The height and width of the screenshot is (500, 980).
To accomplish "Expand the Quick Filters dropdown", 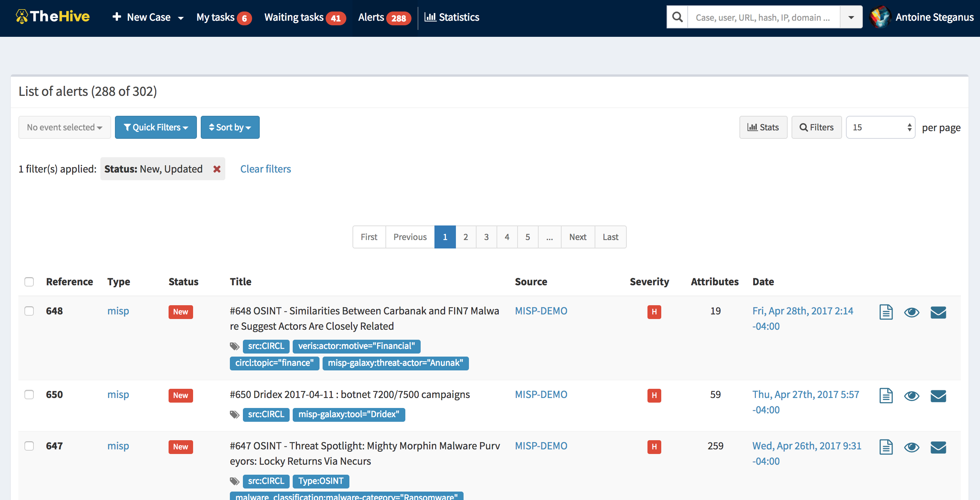I will pyautogui.click(x=156, y=127).
